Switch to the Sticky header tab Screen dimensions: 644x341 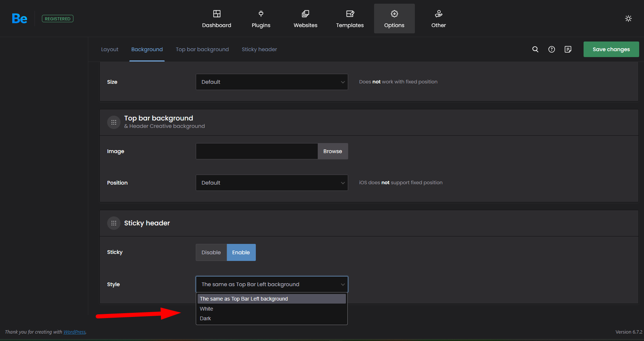(259, 49)
